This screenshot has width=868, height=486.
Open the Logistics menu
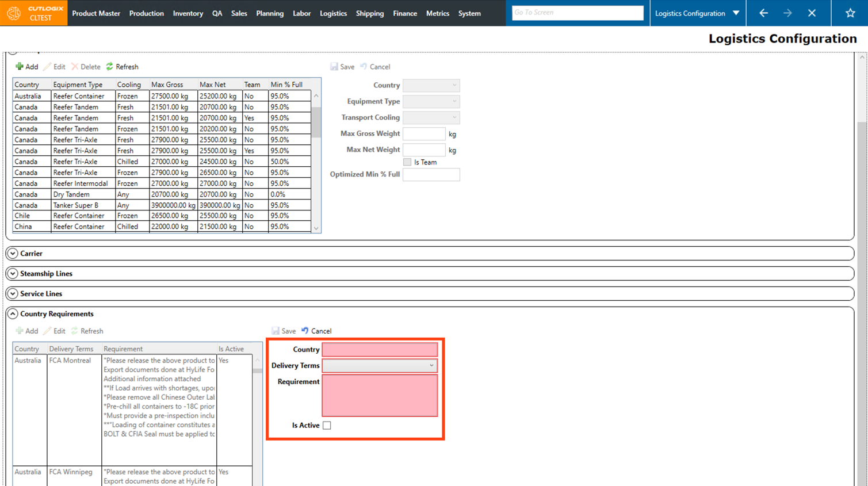pyautogui.click(x=333, y=13)
